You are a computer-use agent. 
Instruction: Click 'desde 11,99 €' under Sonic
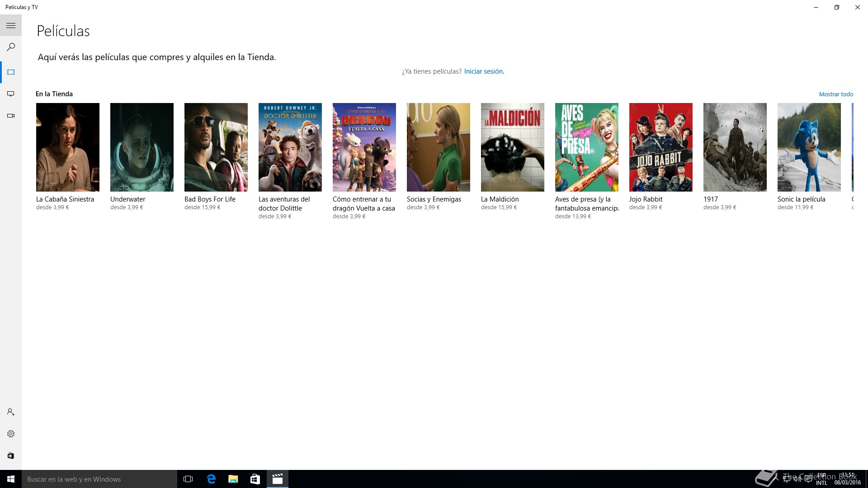click(795, 207)
